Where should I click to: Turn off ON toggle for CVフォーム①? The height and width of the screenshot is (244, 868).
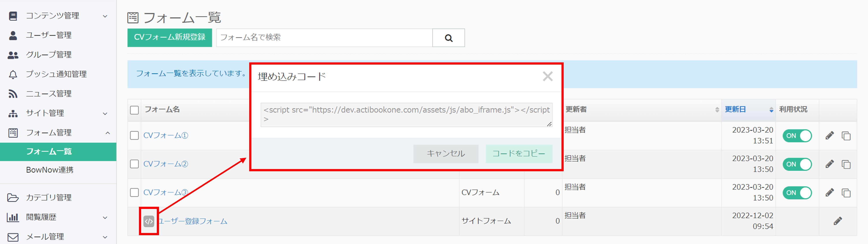797,136
